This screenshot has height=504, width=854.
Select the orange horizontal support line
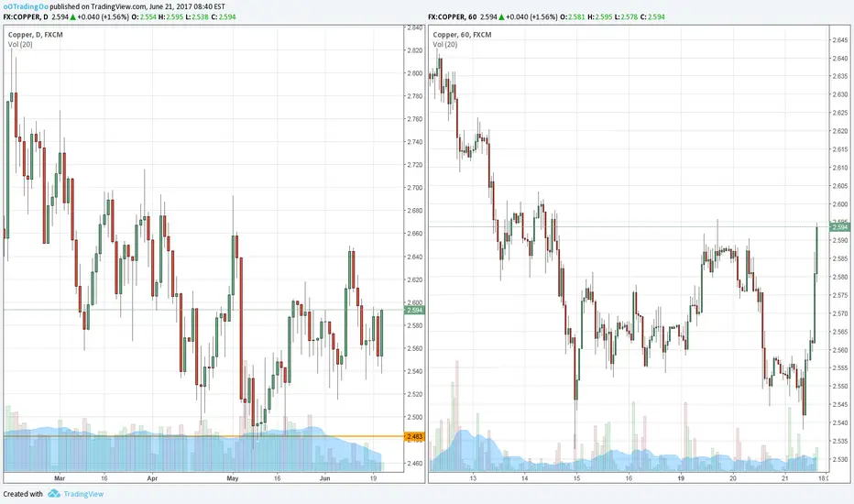click(203, 436)
